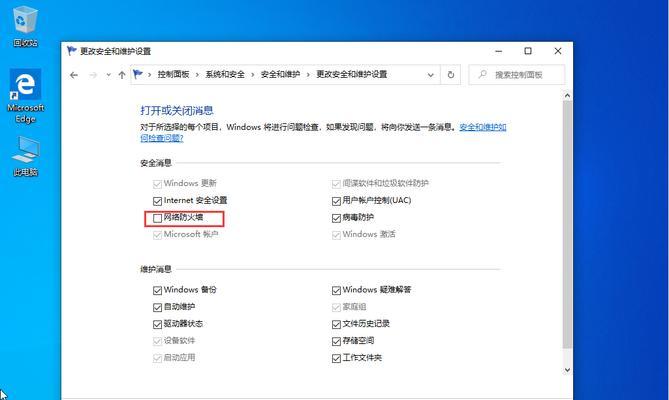Image resolution: width=669 pixels, height=400 pixels.
Task: Refresh the control panel page
Action: coord(451,75)
